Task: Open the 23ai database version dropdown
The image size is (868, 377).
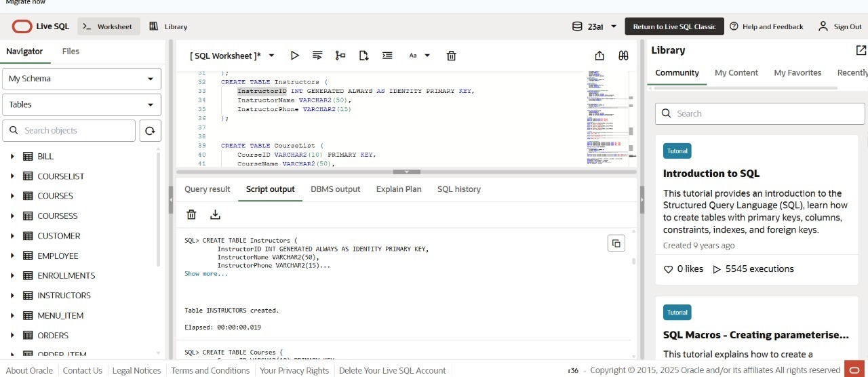Action: pos(595,26)
